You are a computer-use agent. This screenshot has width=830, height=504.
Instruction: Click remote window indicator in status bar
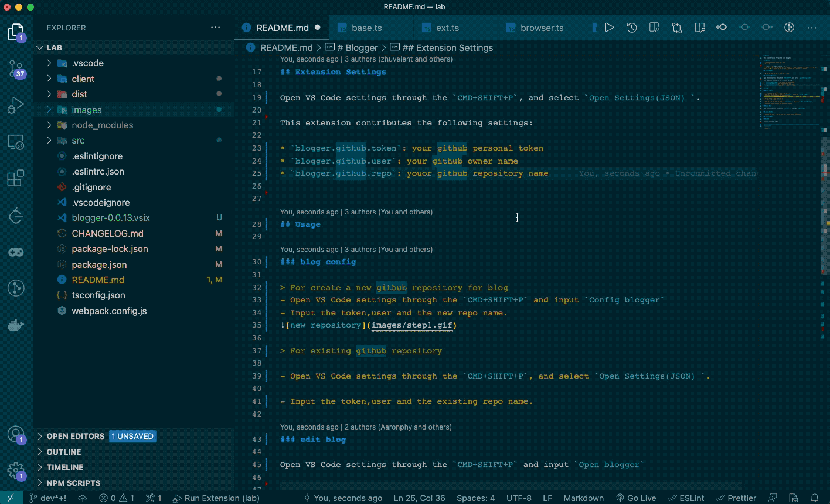coord(11,498)
